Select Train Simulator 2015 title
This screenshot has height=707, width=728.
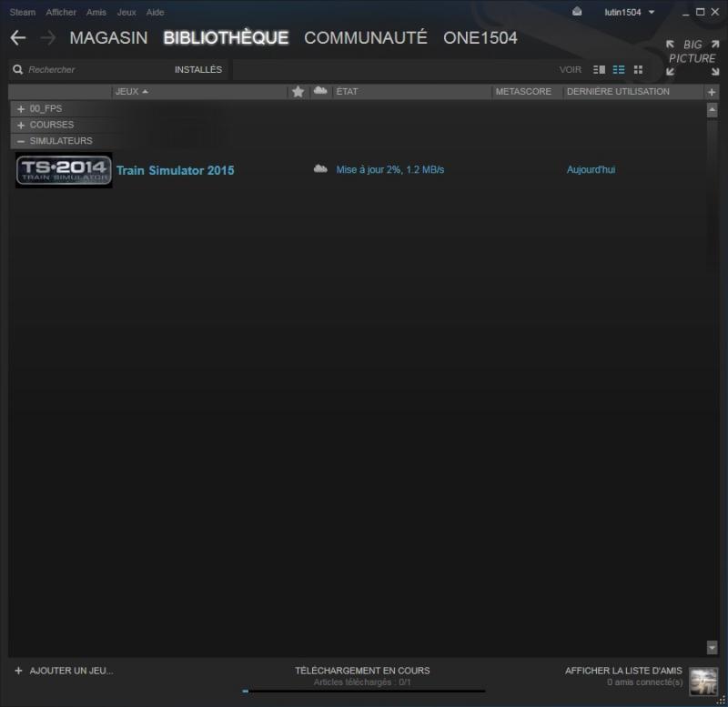175,170
